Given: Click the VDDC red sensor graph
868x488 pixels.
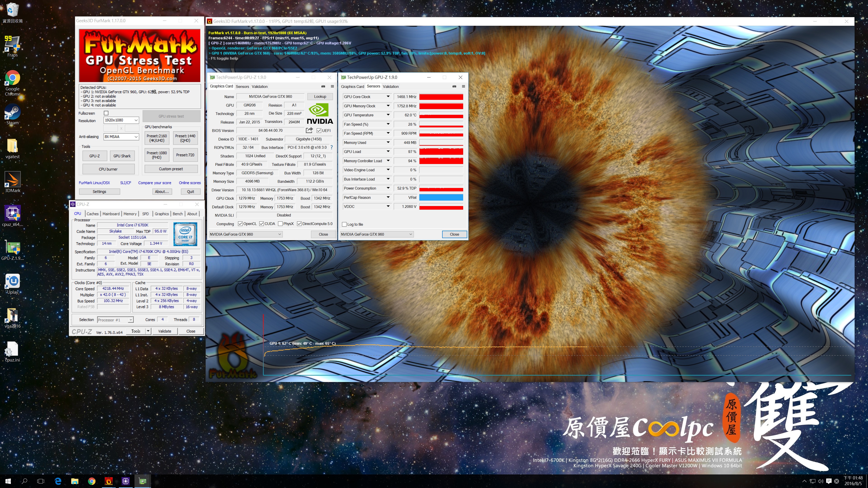Looking at the screenshot, I should pos(441,206).
